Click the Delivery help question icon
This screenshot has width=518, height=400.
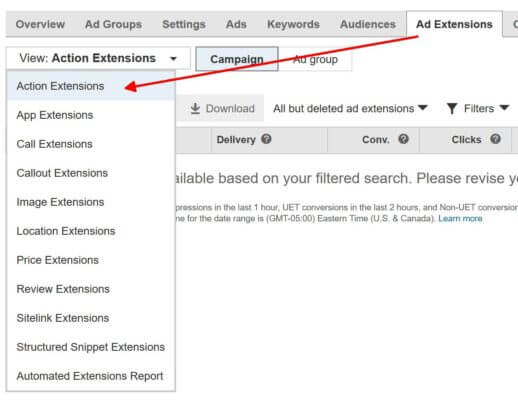266,139
